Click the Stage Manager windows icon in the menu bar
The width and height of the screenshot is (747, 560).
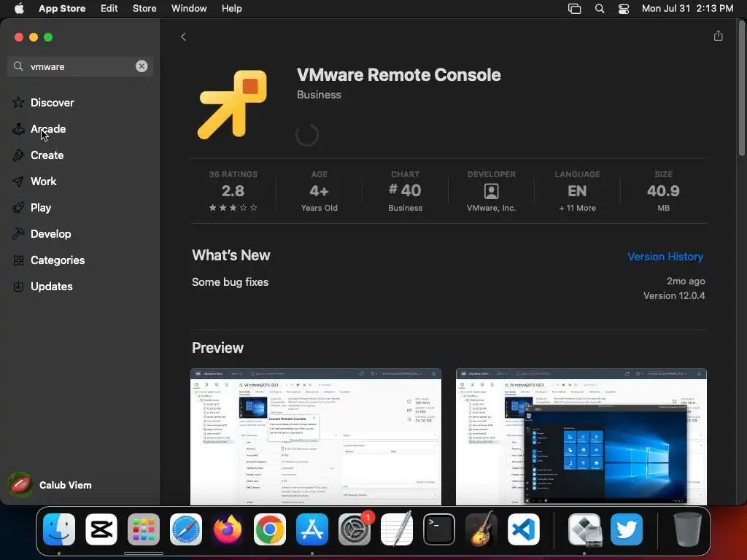point(575,9)
